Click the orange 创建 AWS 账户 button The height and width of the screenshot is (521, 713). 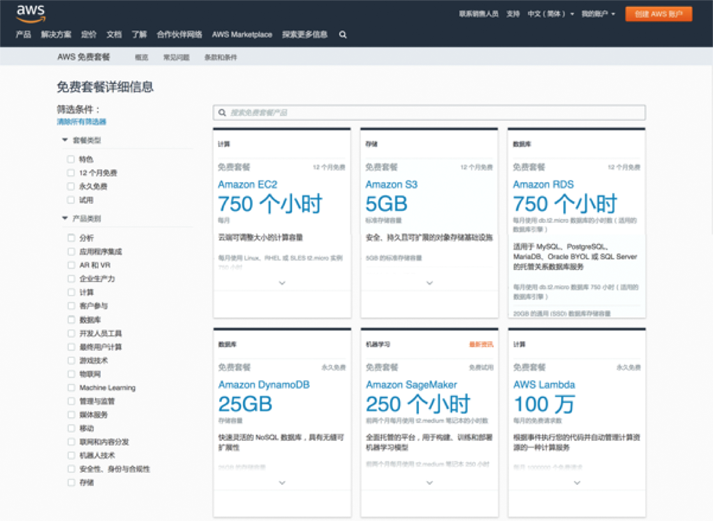658,14
